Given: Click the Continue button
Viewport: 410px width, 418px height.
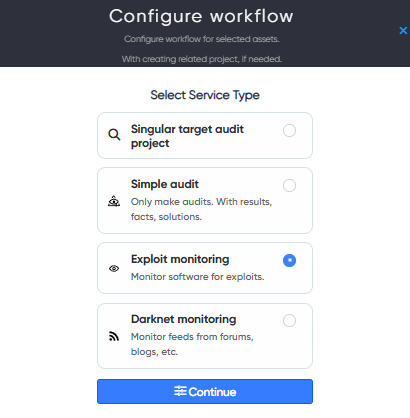Looking at the screenshot, I should tap(205, 391).
